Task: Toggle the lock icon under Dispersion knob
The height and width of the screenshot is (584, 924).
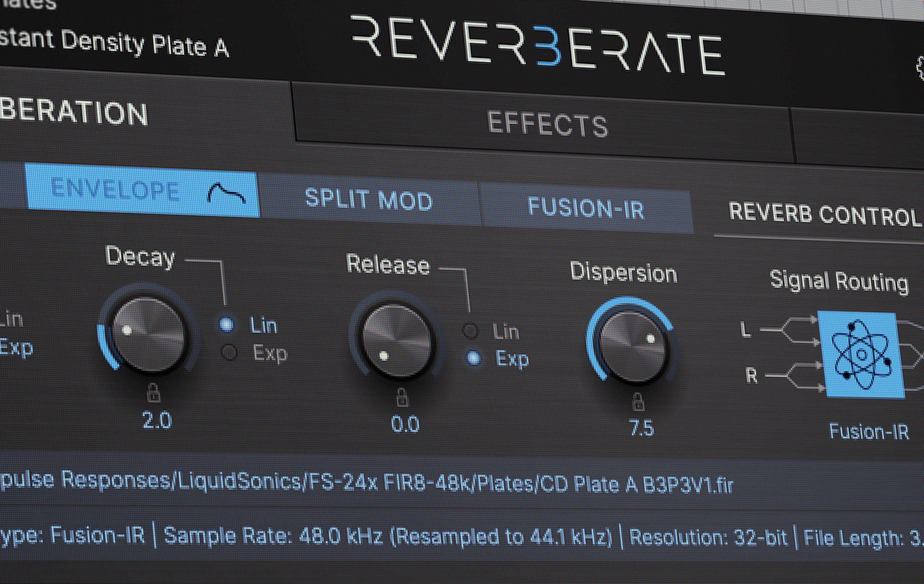Action: (638, 401)
